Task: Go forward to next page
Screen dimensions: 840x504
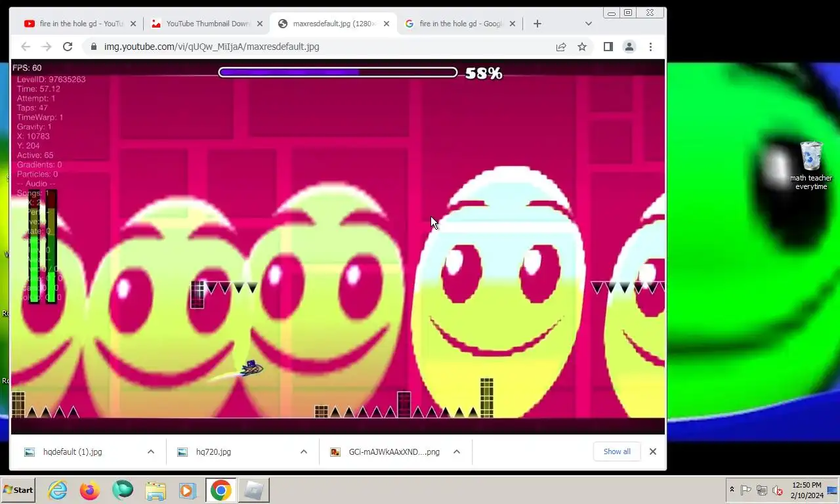Action: pyautogui.click(x=47, y=47)
